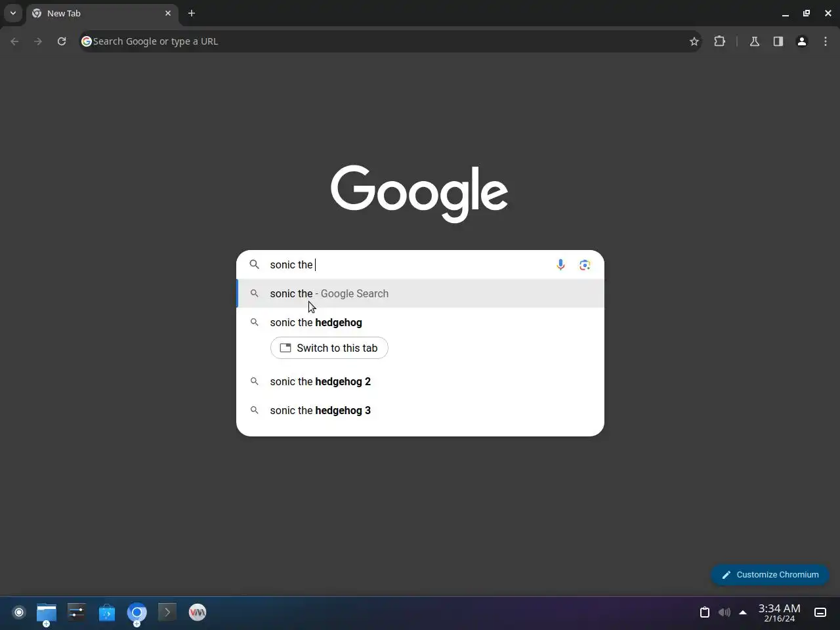Select the New Tab tab
Image resolution: width=840 pixels, height=630 pixels.
102,13
